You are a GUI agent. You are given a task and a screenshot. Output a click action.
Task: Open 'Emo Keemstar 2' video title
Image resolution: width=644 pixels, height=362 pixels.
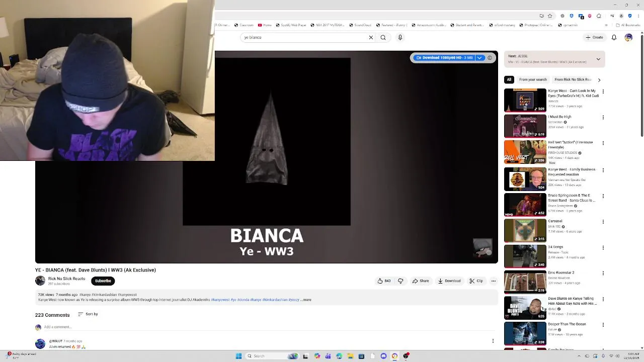click(561, 273)
